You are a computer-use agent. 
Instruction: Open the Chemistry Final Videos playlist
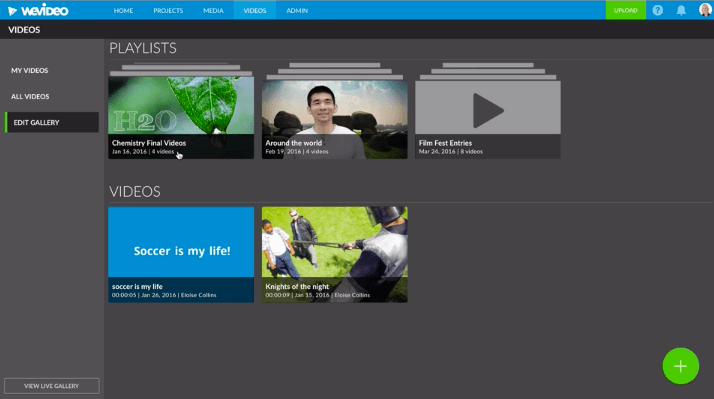tap(181, 118)
